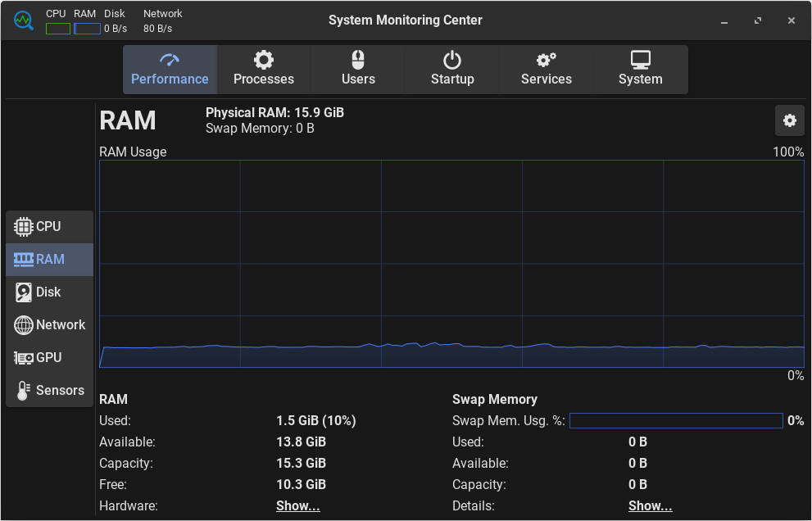Switch to the Users tab
The width and height of the screenshot is (812, 521).
point(358,70)
